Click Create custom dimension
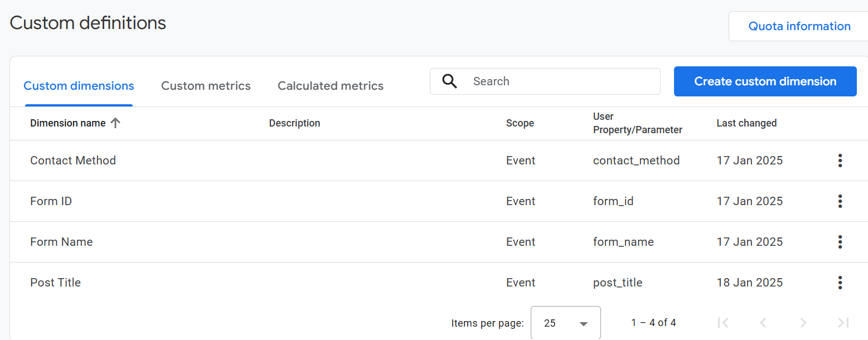Screen dimensions: 868x340 (x=764, y=81)
